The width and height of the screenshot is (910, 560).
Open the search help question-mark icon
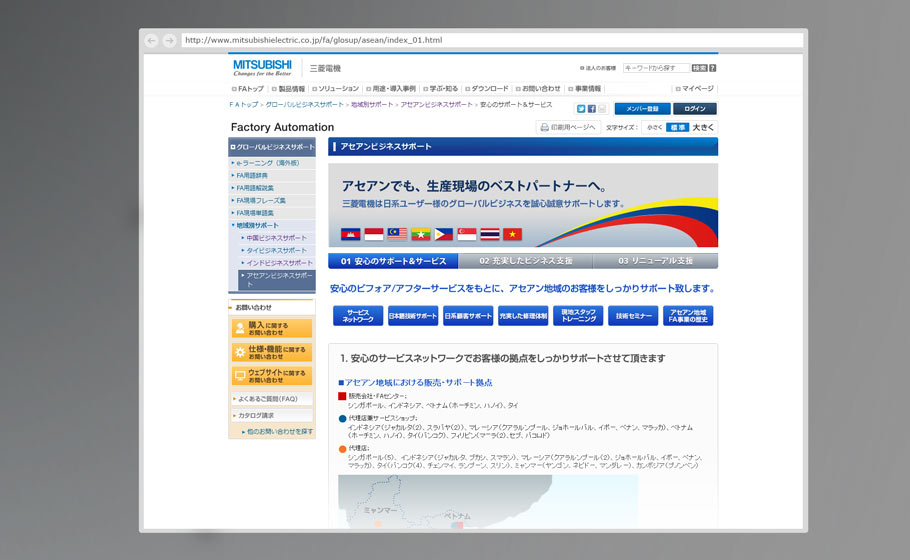tap(713, 68)
